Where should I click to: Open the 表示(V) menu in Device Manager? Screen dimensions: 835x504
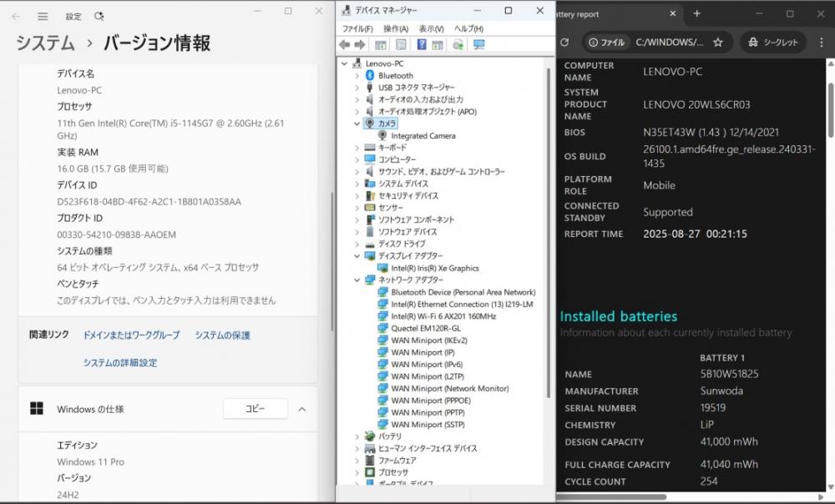(432, 28)
